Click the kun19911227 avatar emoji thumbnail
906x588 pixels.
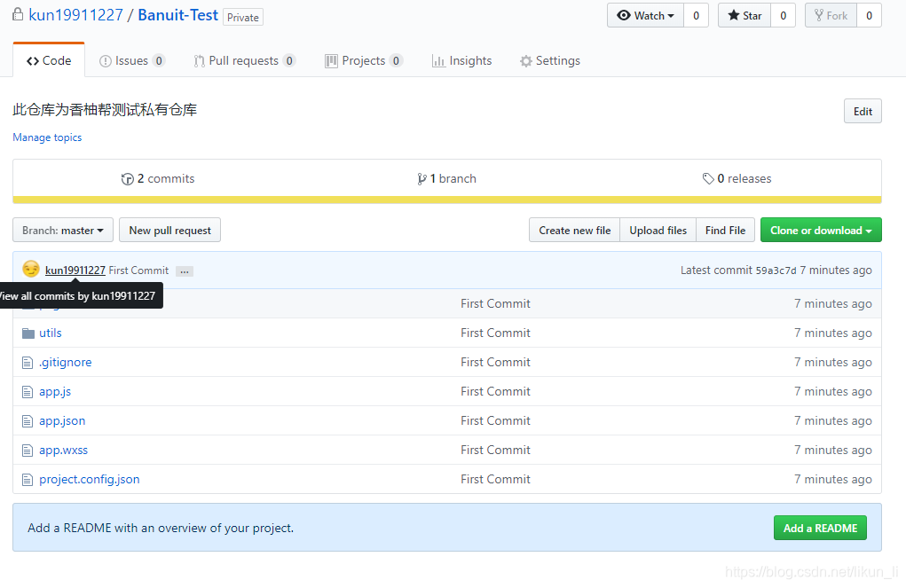point(31,269)
